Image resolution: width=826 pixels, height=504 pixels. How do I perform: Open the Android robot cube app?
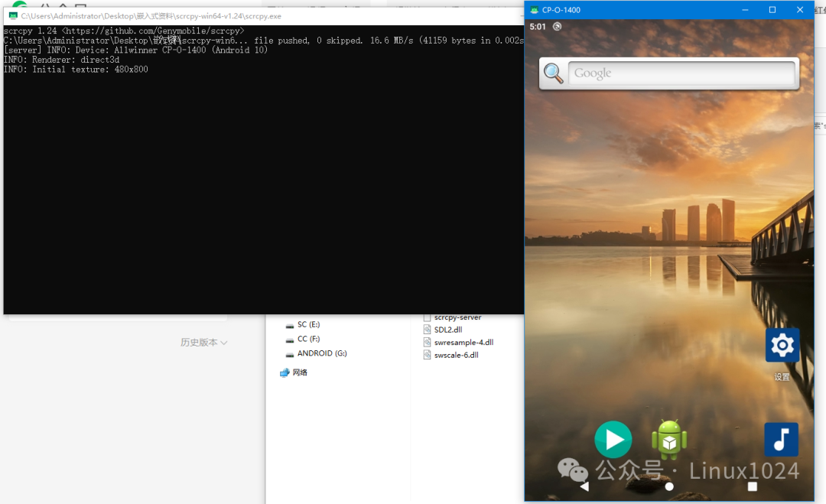(669, 440)
